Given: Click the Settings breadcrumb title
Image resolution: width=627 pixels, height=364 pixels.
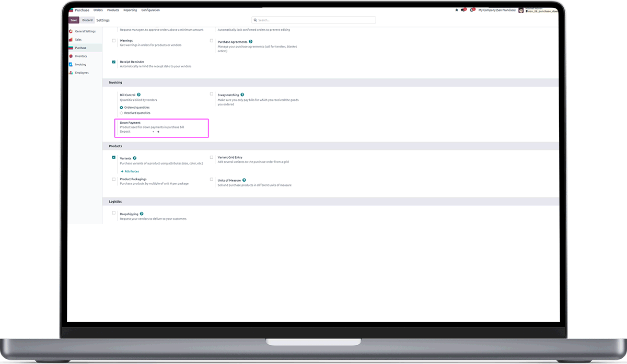Looking at the screenshot, I should click(x=103, y=20).
